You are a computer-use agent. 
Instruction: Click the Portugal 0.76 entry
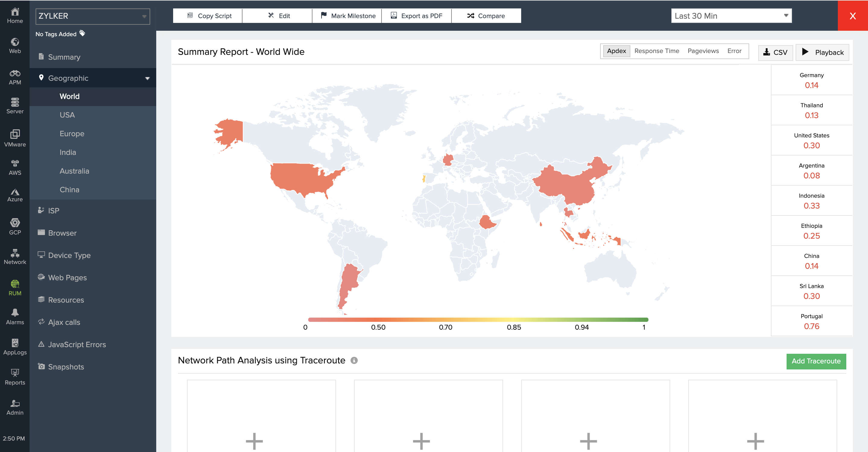point(811,322)
